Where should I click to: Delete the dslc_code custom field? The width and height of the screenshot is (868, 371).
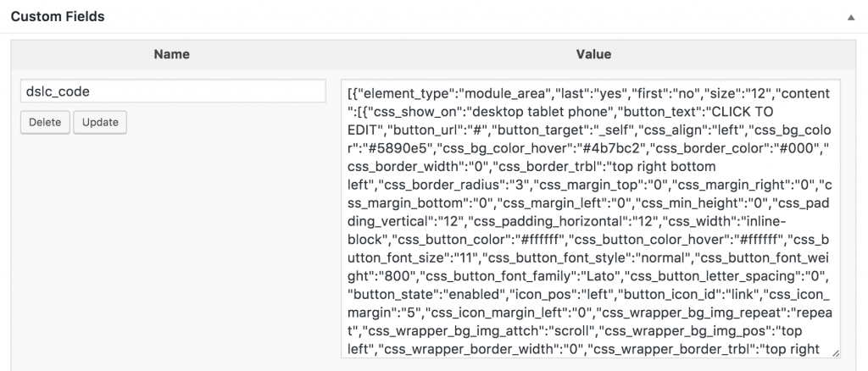click(46, 122)
